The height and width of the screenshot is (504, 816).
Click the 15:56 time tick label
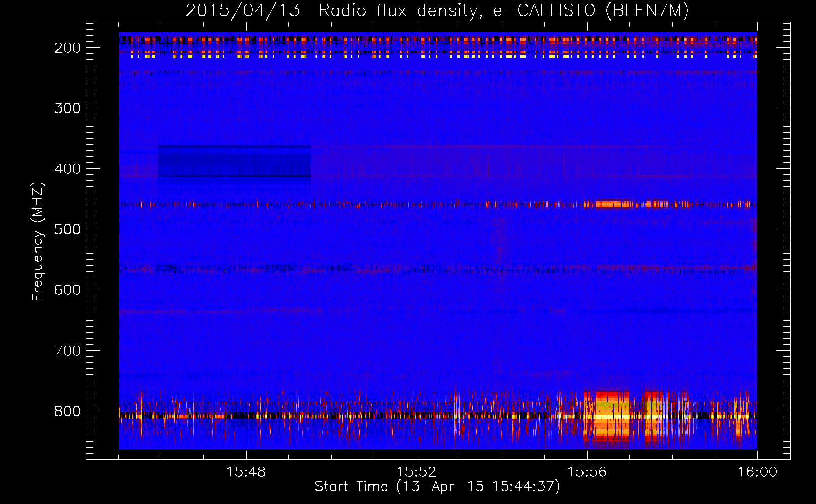click(x=587, y=472)
